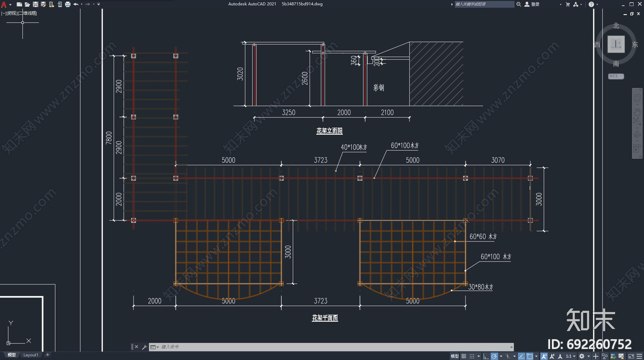This screenshot has height=360, width=644.
Task: Expand the Help dropdown arrow
Action: (597, 4)
